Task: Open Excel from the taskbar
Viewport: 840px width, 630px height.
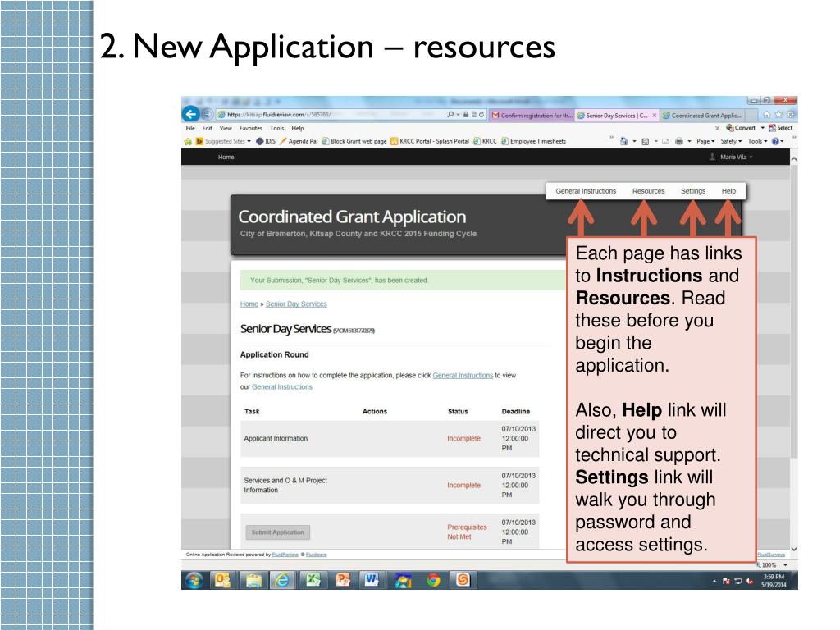Action: [313, 580]
